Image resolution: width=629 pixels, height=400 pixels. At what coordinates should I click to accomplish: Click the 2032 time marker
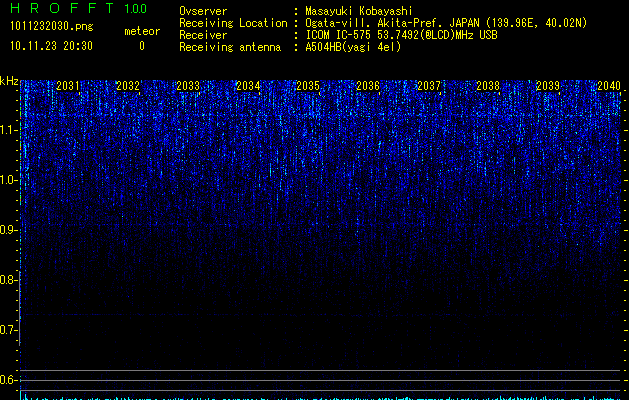click(128, 86)
